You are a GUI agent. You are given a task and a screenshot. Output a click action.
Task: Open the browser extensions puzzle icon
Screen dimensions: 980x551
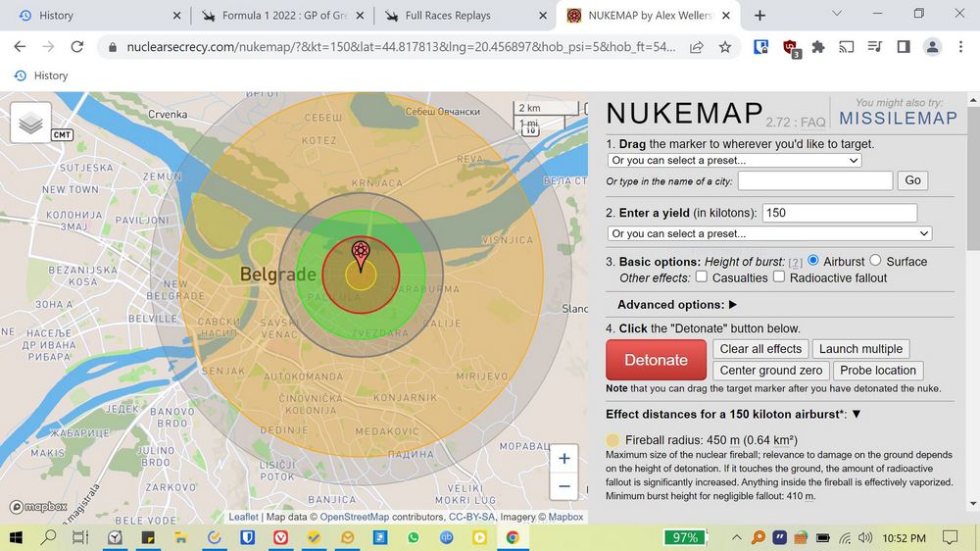[818, 47]
